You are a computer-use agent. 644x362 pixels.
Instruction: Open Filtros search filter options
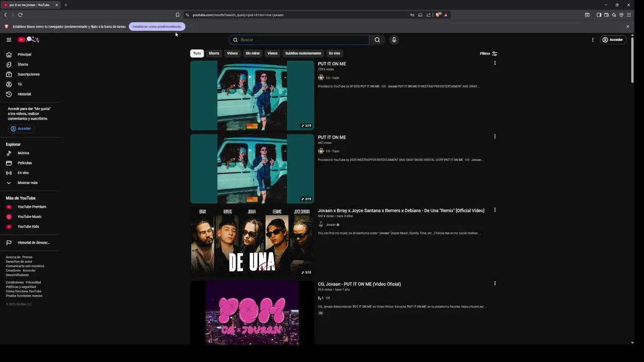(489, 53)
